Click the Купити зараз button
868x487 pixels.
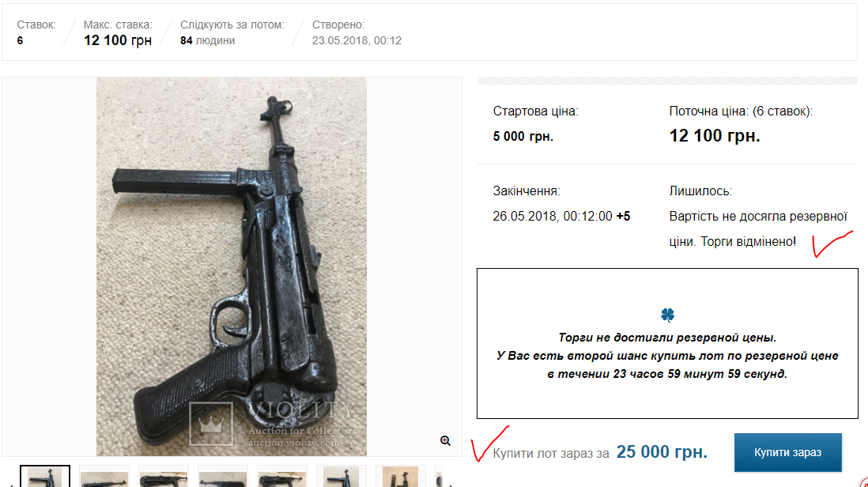coord(787,452)
